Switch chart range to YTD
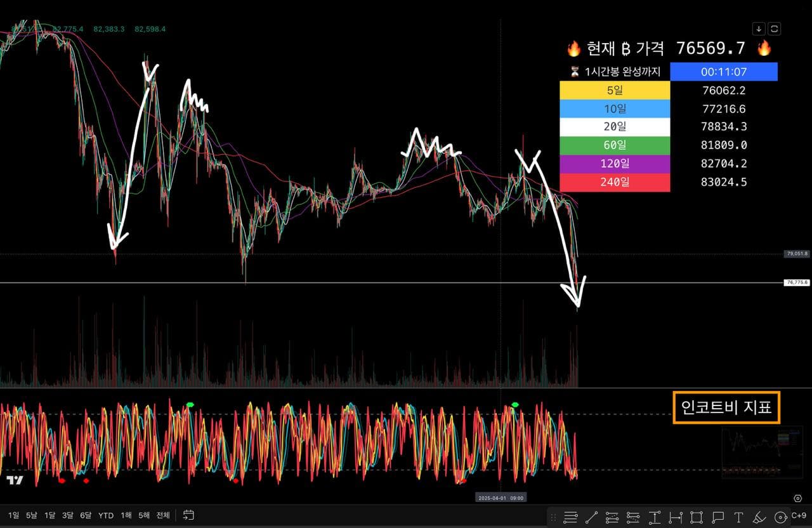Viewport: 812px width, 528px height. pos(106,515)
